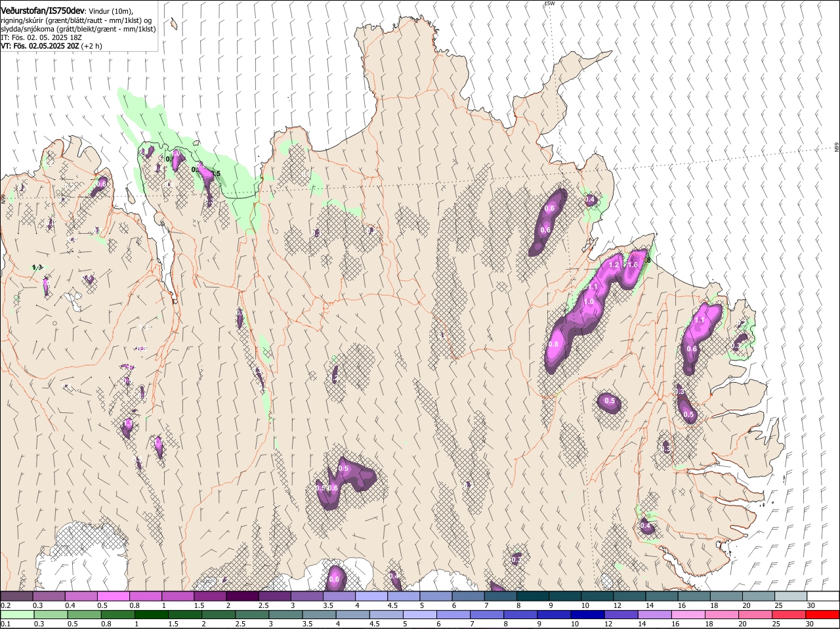
Task: Click the orchid 0.4 swatch in upper legend bar
Action: (x=81, y=596)
